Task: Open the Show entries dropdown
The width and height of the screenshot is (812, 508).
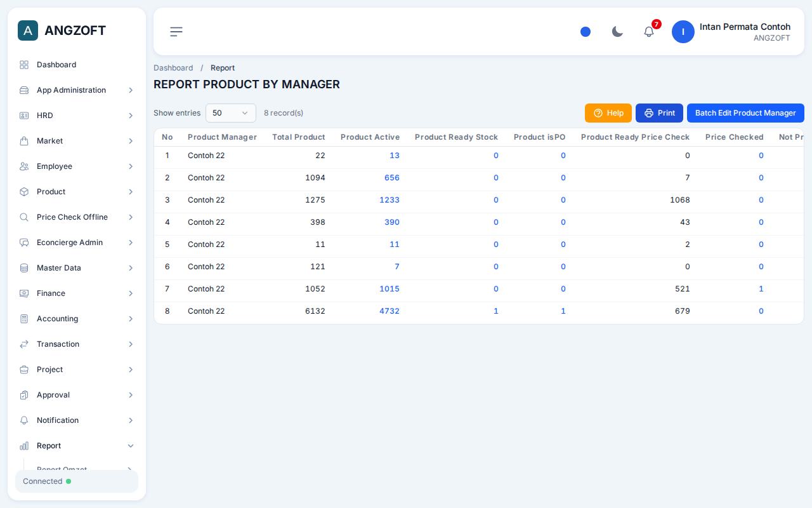Action: 231,113
